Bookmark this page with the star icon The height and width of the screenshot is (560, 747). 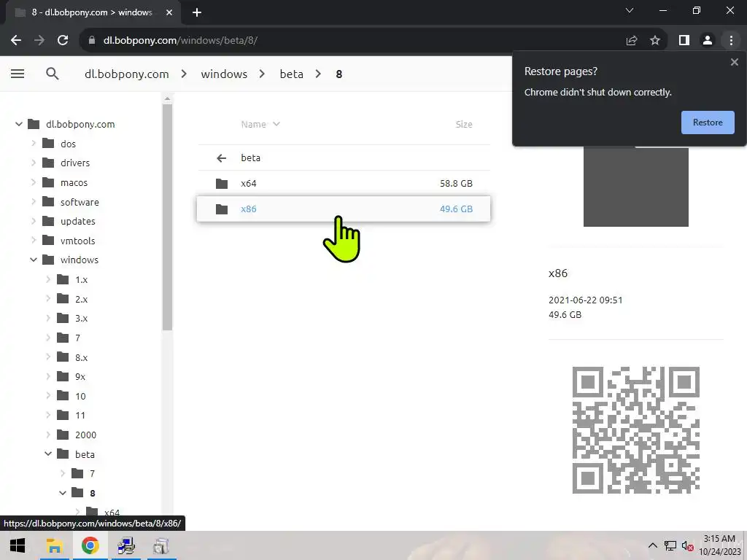point(655,41)
